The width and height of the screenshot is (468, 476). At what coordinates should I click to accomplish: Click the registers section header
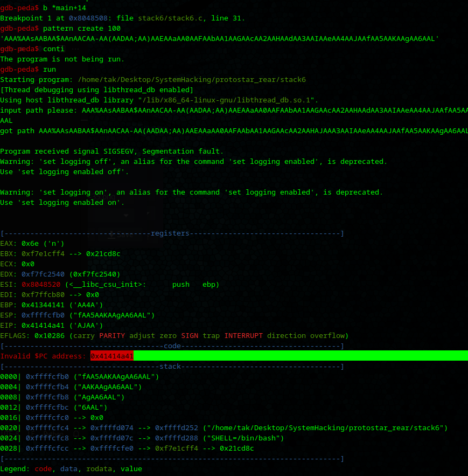point(172,233)
